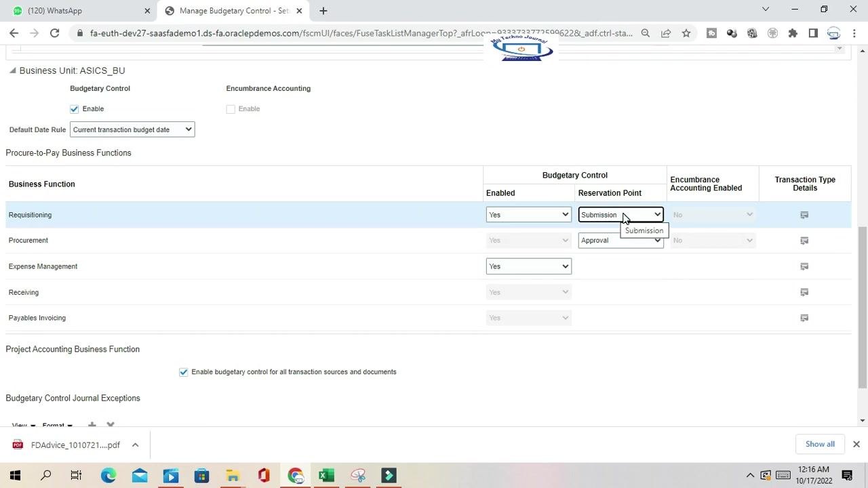
Task: Open Office app from taskbar
Action: tap(264, 475)
